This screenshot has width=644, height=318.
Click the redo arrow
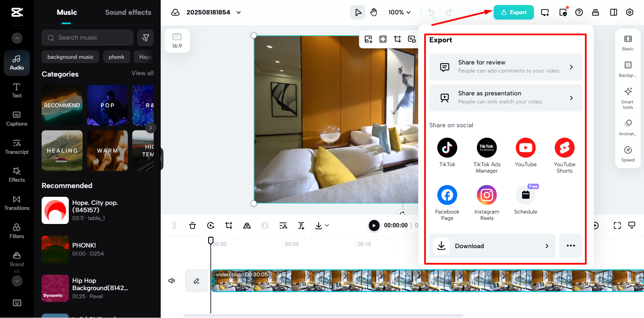449,12
